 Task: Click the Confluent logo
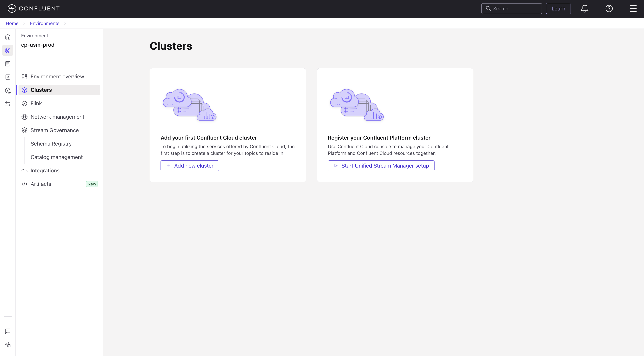pyautogui.click(x=34, y=9)
